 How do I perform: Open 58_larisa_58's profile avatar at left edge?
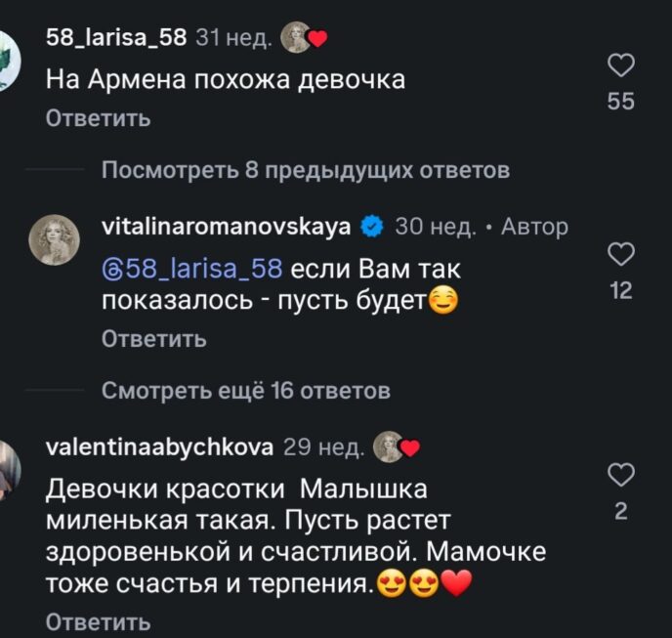coord(9,61)
